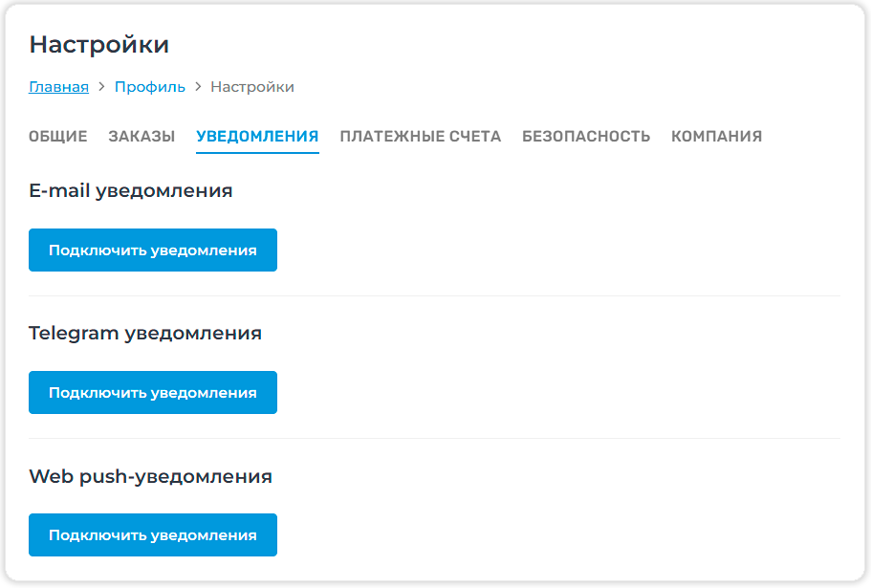Open the ОБЩИЕ settings tab
Viewport: 871px width, 588px height.
click(x=57, y=137)
